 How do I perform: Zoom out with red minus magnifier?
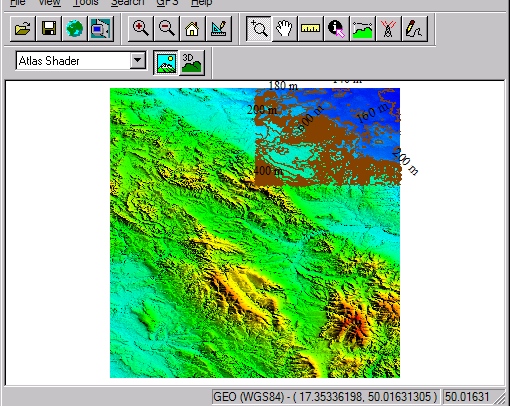167,29
